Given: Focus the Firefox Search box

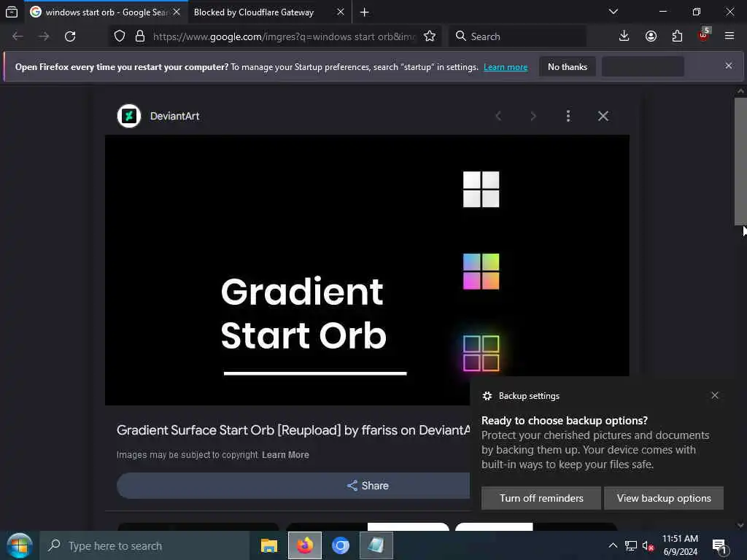Looking at the screenshot, I should (517, 36).
